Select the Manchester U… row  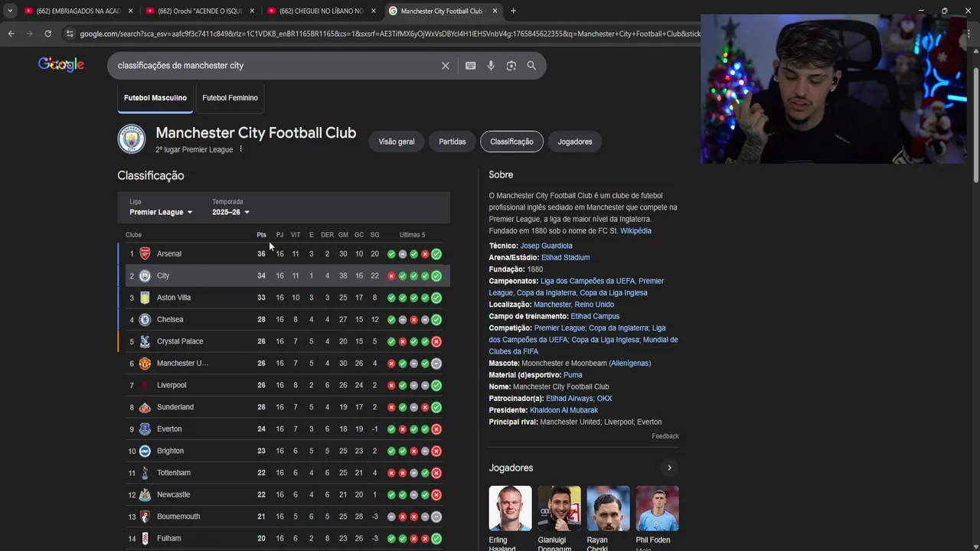pos(284,364)
